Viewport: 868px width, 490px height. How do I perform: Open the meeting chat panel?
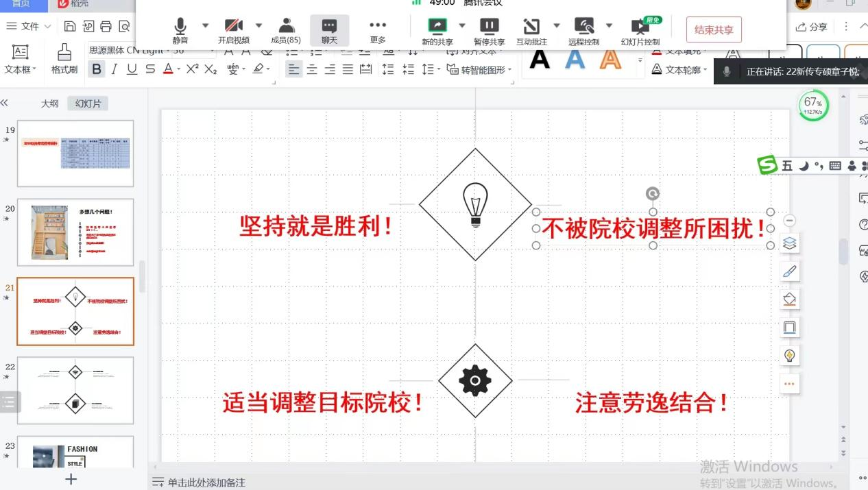point(329,31)
